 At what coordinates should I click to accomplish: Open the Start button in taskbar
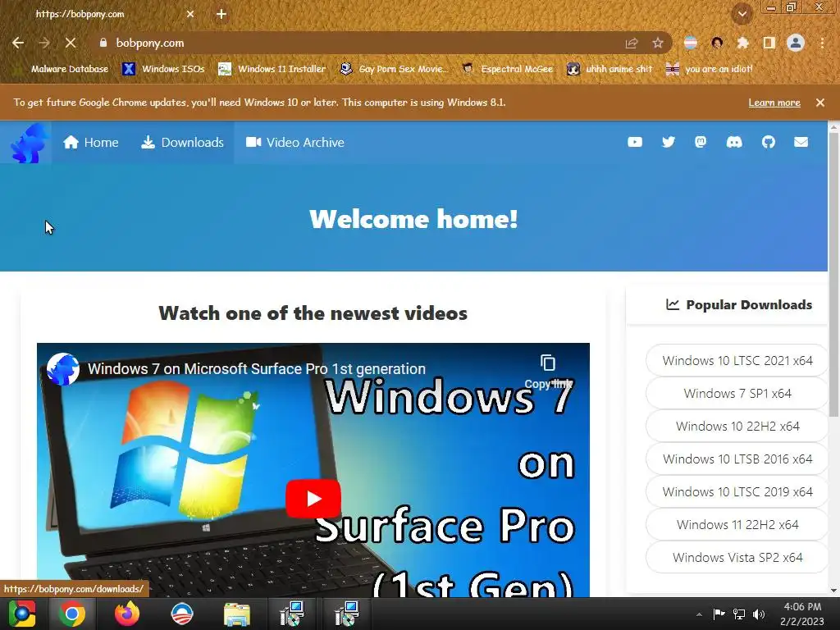click(x=22, y=614)
